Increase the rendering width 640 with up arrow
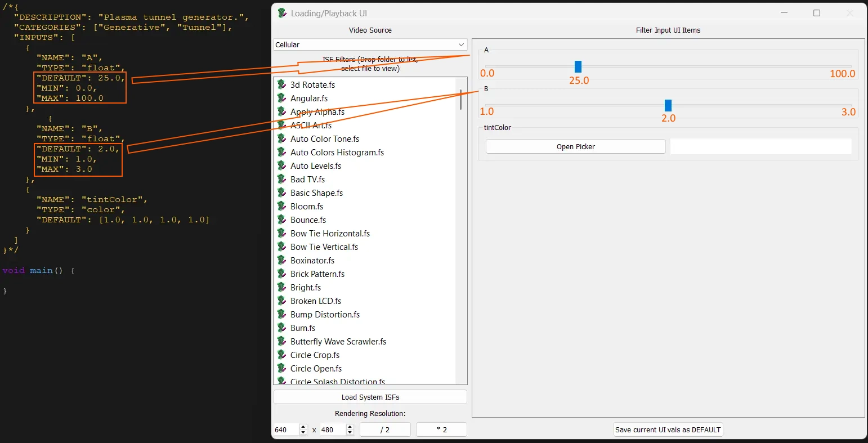This screenshot has width=868, height=443. point(303,427)
